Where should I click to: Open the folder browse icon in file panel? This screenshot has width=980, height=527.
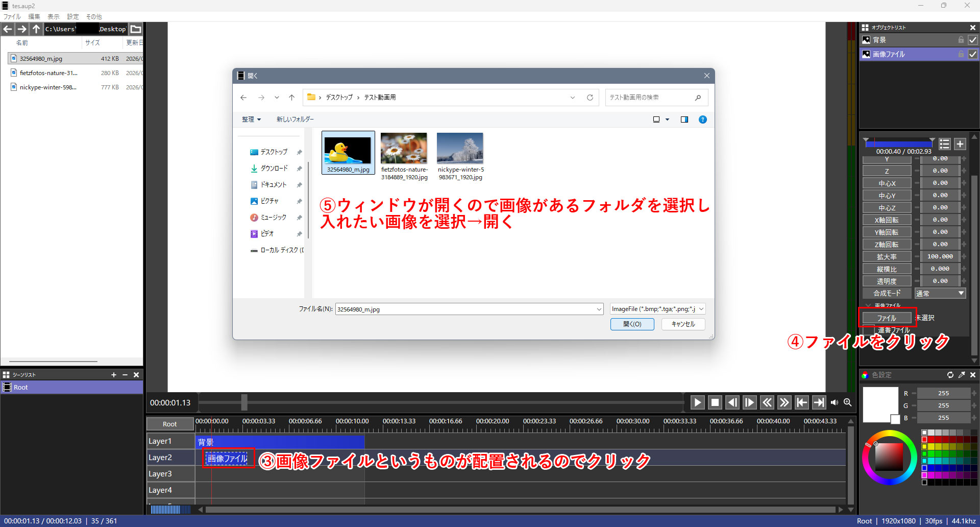click(136, 29)
